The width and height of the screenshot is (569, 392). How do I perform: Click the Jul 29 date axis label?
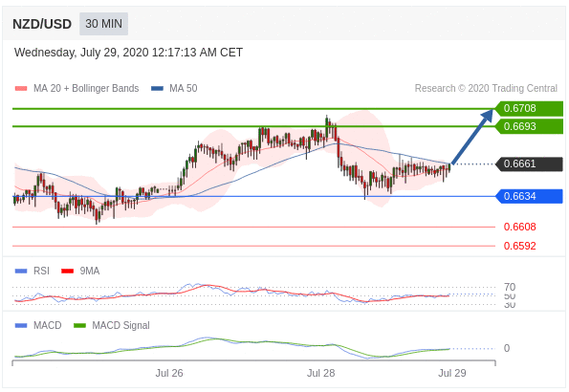pyautogui.click(x=452, y=373)
